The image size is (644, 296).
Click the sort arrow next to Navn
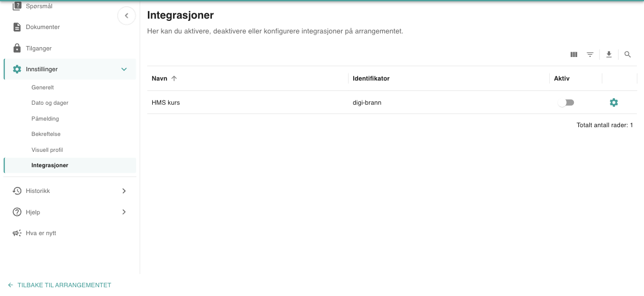click(174, 78)
